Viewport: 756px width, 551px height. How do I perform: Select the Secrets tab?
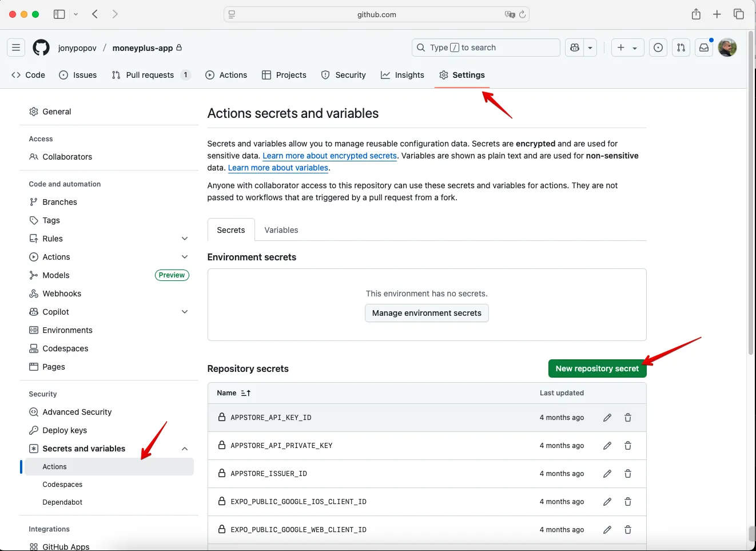[231, 230]
